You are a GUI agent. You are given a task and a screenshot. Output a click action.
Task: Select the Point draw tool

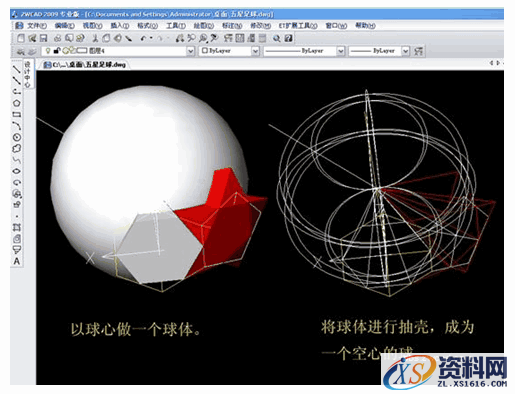(x=17, y=216)
